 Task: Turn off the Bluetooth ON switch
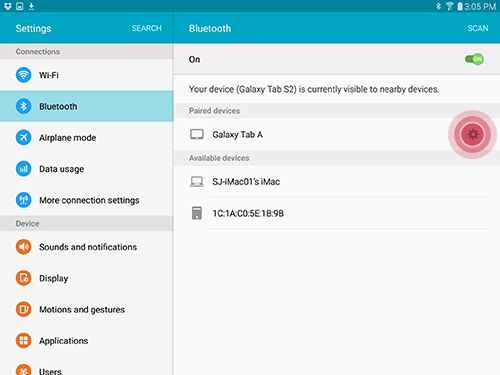coord(474,59)
